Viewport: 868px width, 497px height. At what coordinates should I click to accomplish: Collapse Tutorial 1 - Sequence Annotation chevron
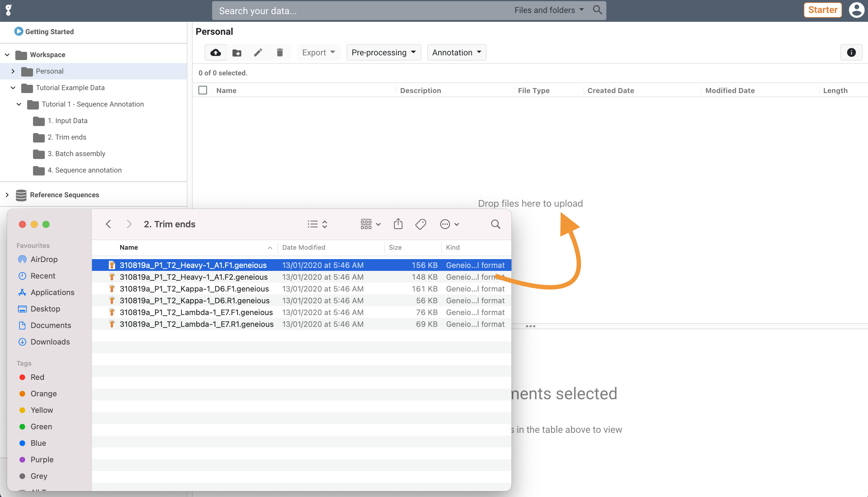coord(19,104)
